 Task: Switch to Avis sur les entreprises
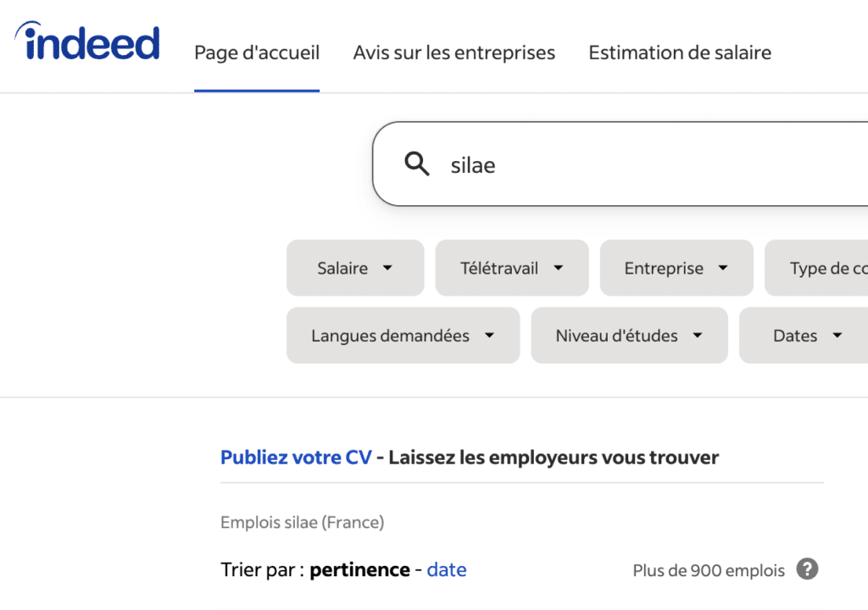453,53
